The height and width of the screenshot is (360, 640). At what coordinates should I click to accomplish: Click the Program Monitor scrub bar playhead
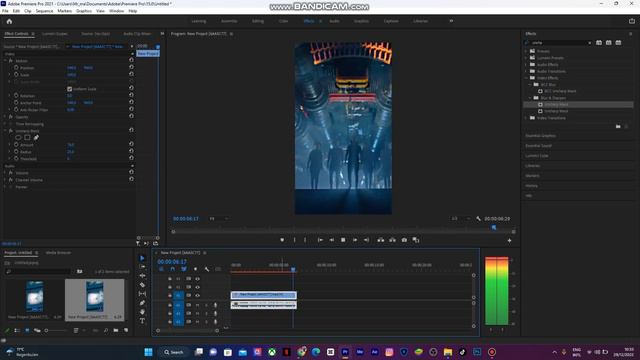pos(494,228)
